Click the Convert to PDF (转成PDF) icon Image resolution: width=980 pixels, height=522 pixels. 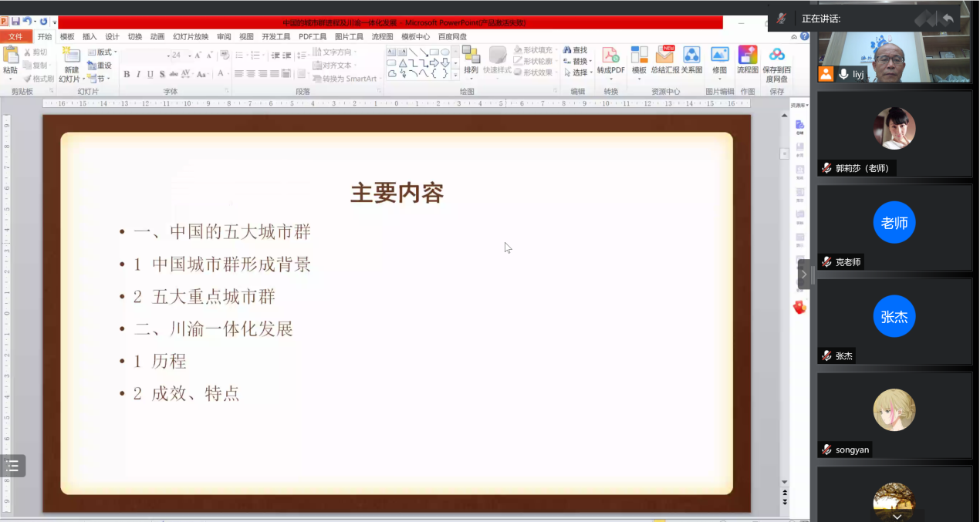[x=610, y=60]
